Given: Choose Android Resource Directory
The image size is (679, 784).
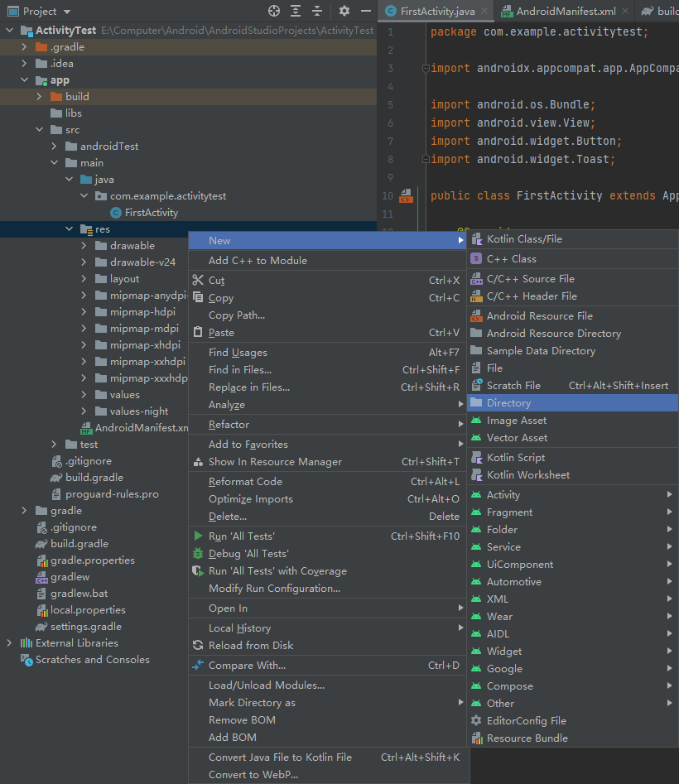Looking at the screenshot, I should pos(572,334).
